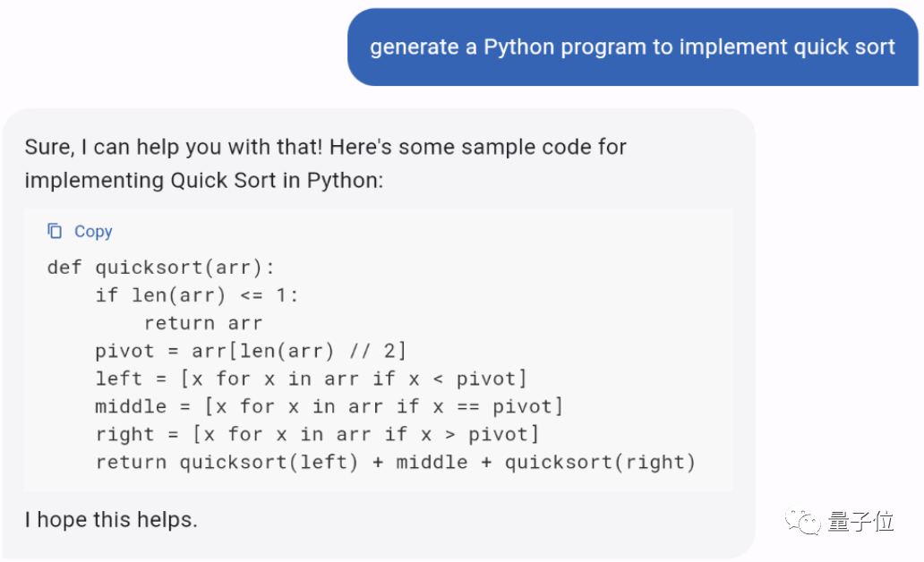
Task: Click the copy code clipboard icon
Action: pyautogui.click(x=55, y=232)
